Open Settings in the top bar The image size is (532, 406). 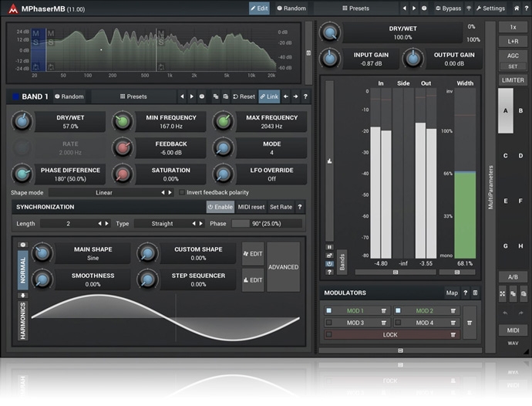click(490, 8)
